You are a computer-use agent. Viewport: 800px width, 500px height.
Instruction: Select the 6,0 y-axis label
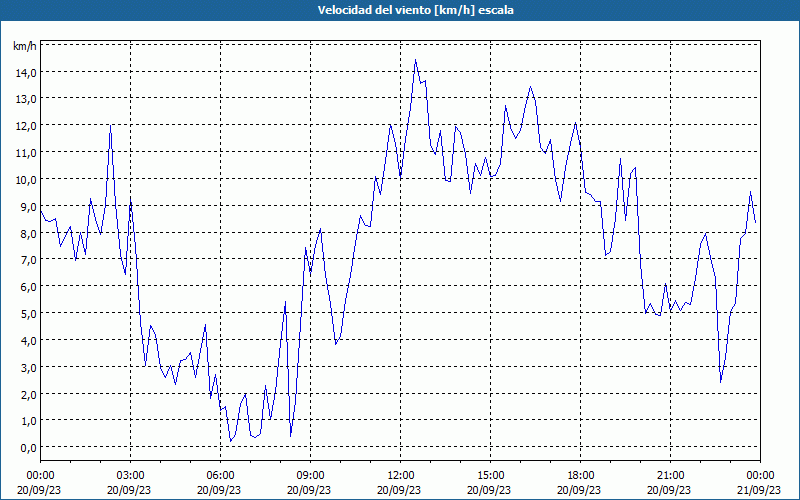click(28, 287)
